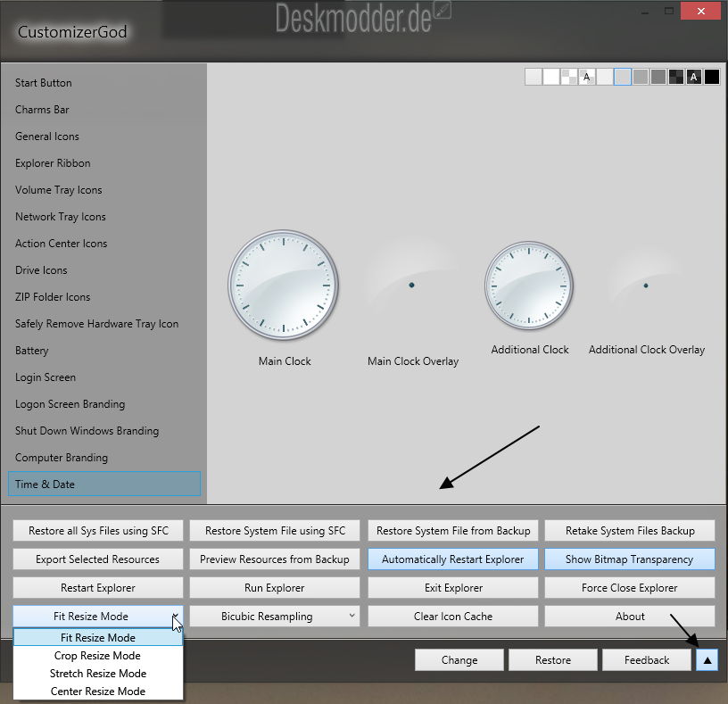The image size is (728, 704).
Task: Open the Login Screen section
Action: 45,377
